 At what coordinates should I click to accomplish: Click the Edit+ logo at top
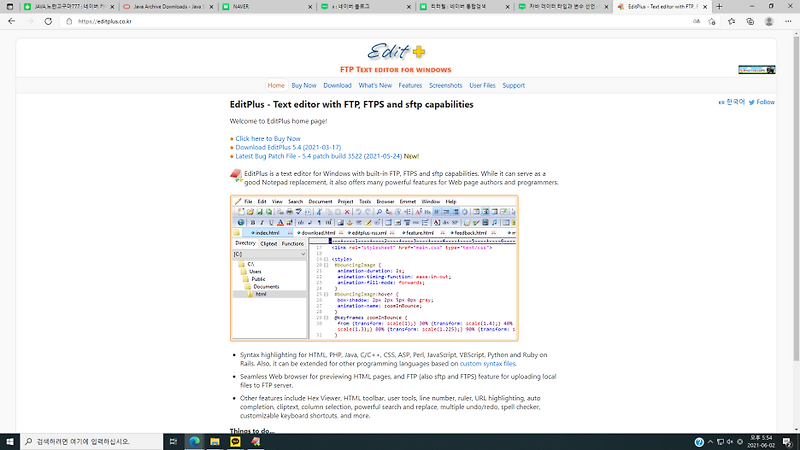[396, 52]
